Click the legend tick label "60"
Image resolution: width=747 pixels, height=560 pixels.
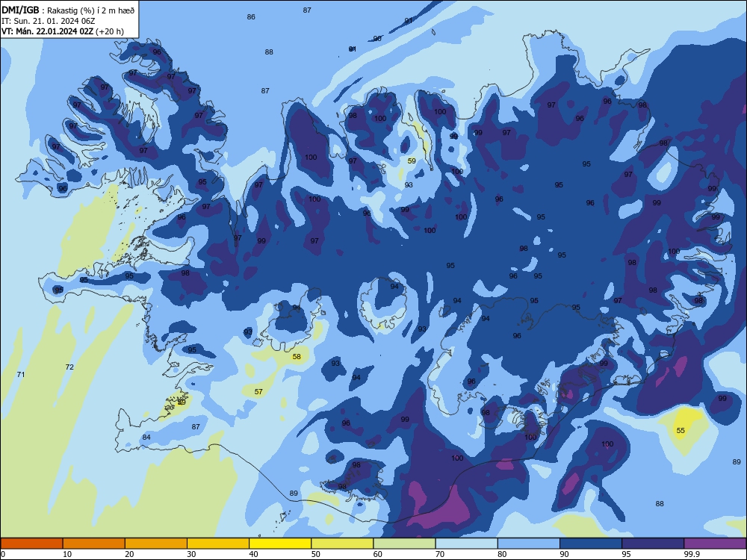pyautogui.click(x=378, y=554)
